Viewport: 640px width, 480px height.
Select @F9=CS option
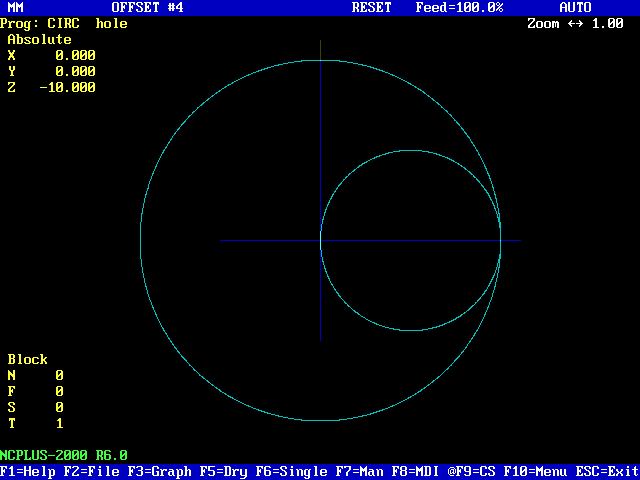coord(471,472)
